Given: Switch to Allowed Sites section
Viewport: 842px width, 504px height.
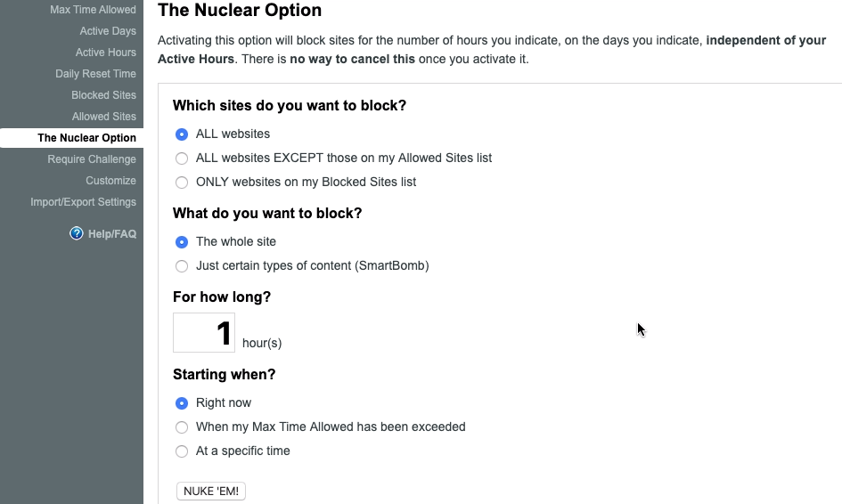Looking at the screenshot, I should point(104,117).
